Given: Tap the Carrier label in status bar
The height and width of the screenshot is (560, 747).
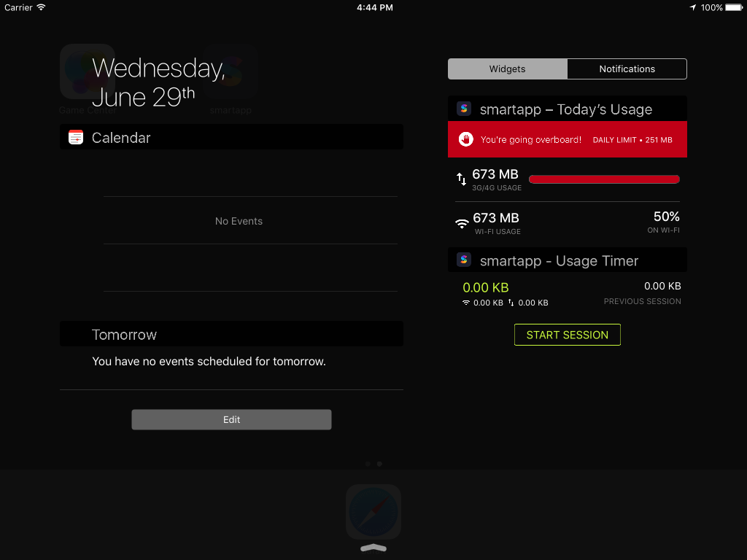Looking at the screenshot, I should tap(18, 7).
